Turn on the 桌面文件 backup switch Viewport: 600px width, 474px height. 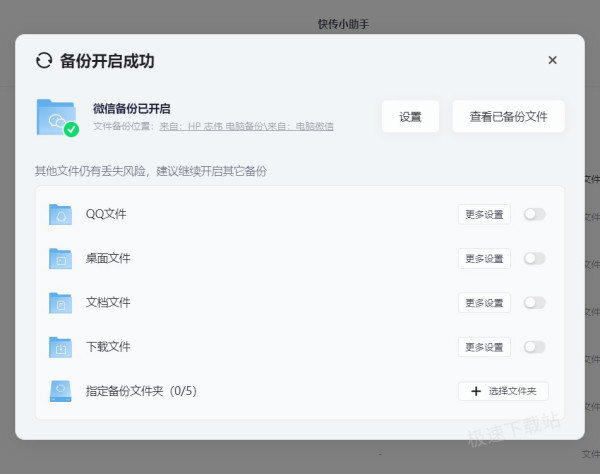click(535, 259)
